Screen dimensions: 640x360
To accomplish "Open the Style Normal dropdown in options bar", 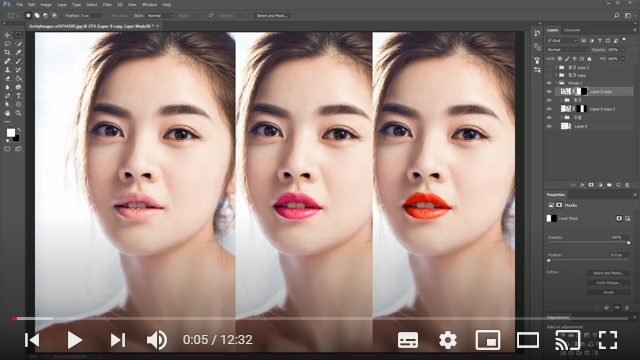I will click(x=160, y=16).
